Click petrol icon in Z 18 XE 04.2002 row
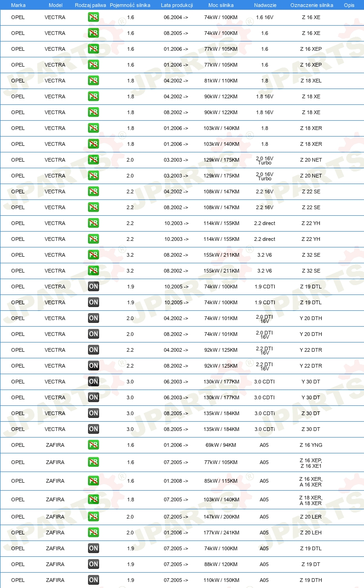The image size is (364, 588). click(94, 96)
